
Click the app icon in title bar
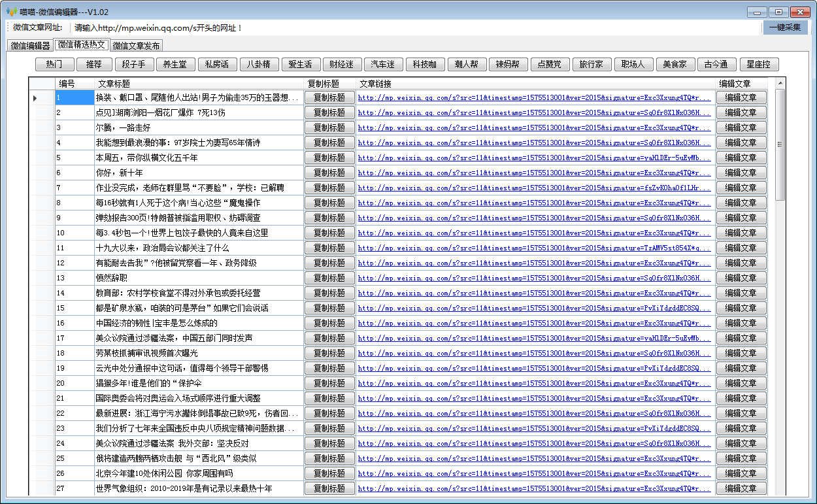click(11, 12)
